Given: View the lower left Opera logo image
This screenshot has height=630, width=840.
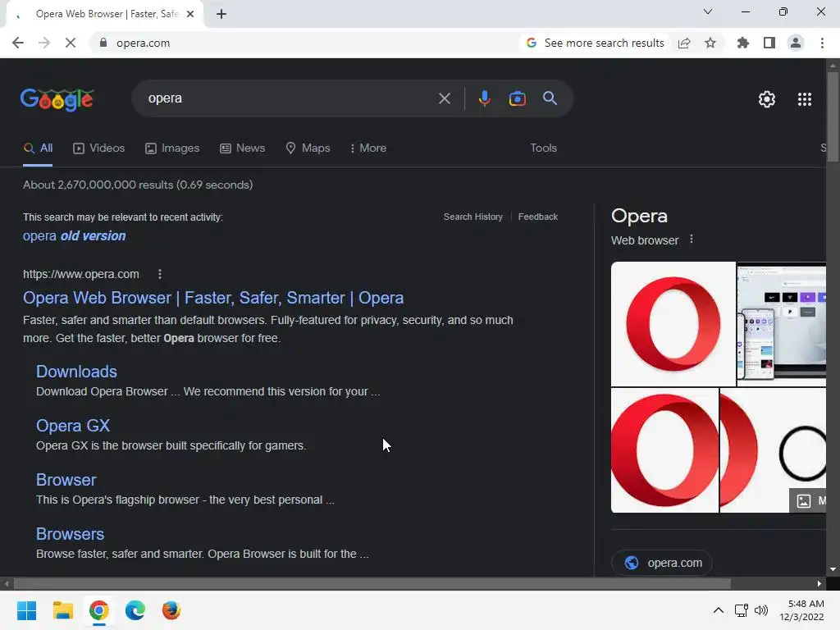Looking at the screenshot, I should [664, 450].
